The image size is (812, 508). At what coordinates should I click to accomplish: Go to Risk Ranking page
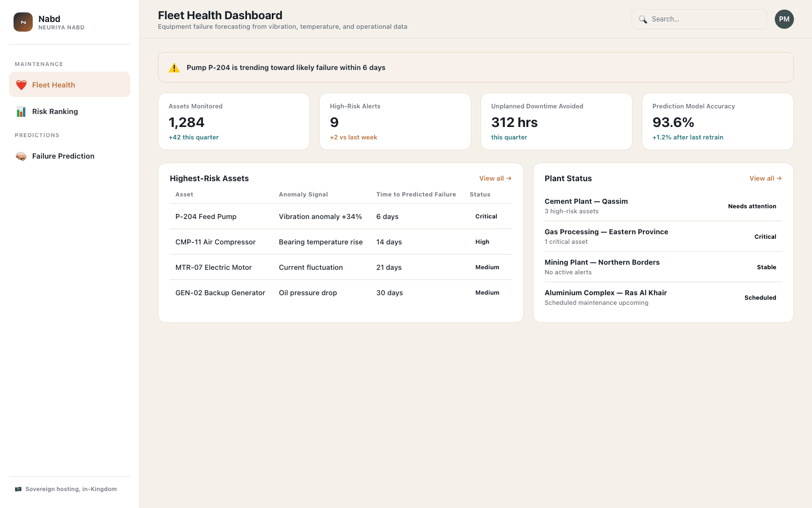[x=69, y=111]
